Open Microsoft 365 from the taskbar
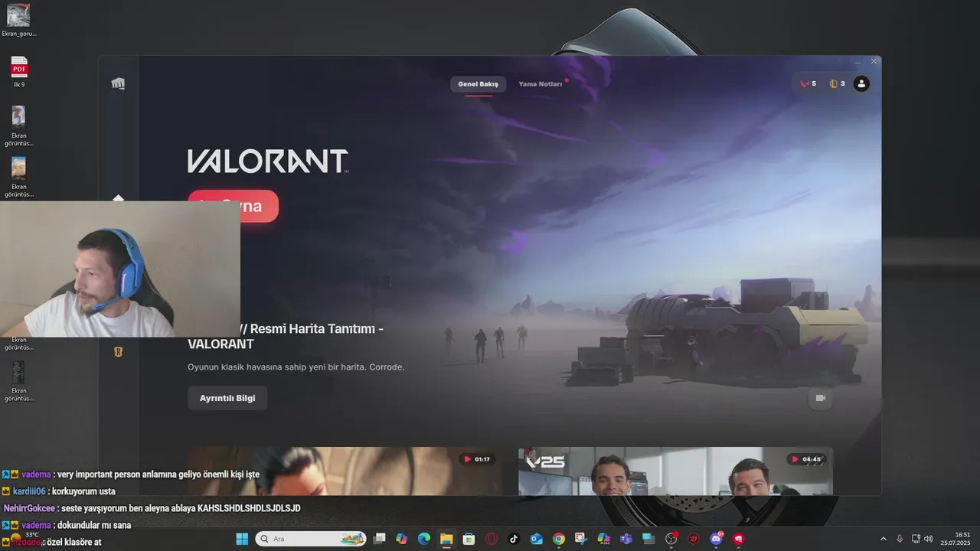Viewport: 980px width, 551px height. (x=603, y=539)
